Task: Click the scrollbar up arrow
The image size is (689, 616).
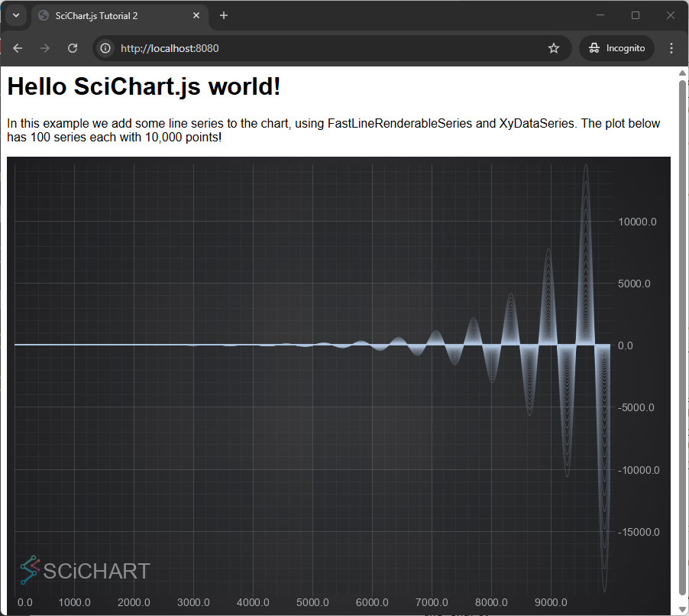Action: click(682, 73)
